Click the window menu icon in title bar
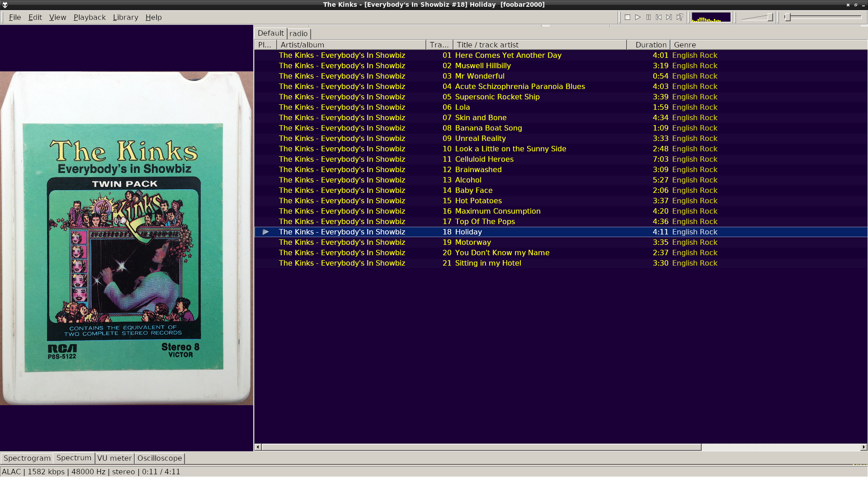868x477 pixels. point(5,5)
